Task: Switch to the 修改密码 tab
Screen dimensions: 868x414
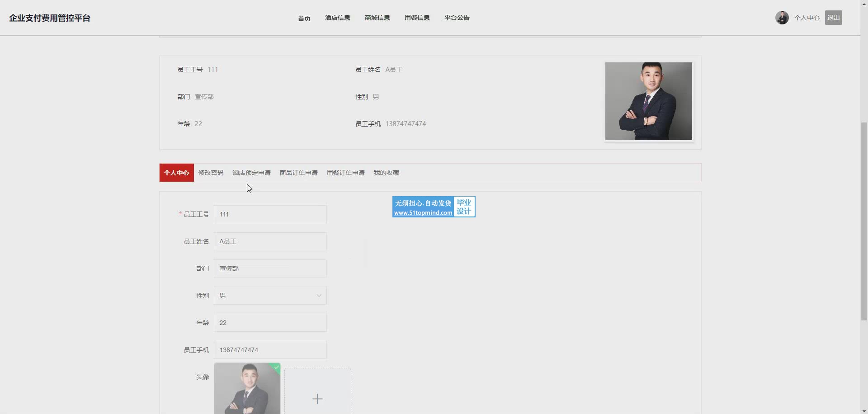Action: [211, 173]
